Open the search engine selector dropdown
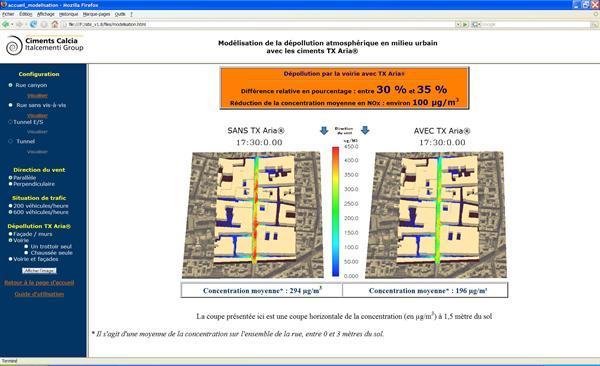 pyautogui.click(x=476, y=24)
